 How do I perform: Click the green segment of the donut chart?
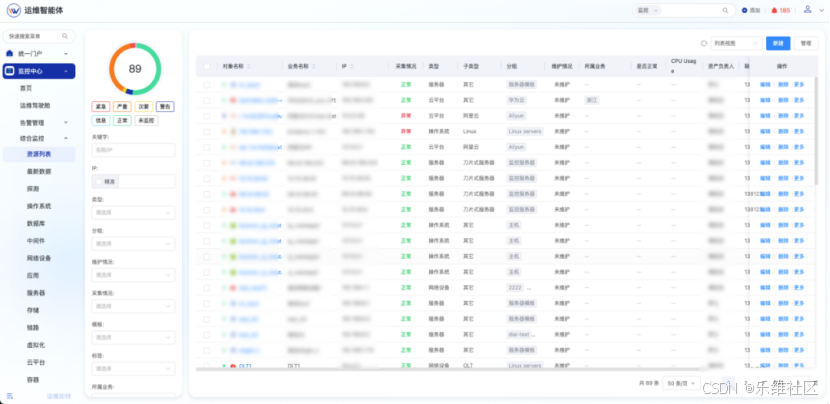click(x=158, y=69)
